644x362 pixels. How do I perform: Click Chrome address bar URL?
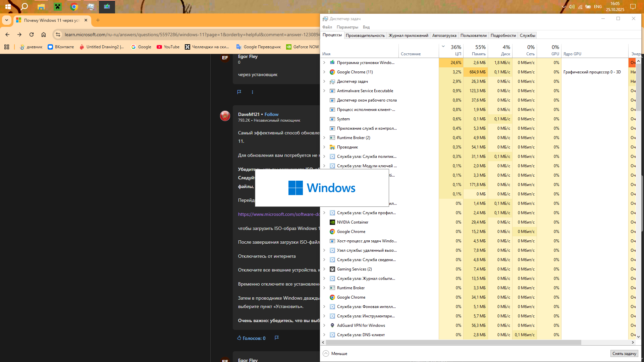[192, 35]
